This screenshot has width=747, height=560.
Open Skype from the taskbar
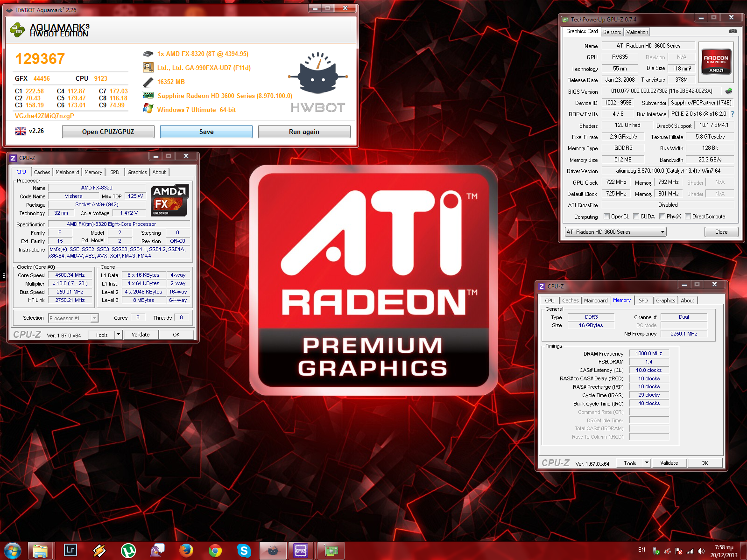click(x=244, y=551)
